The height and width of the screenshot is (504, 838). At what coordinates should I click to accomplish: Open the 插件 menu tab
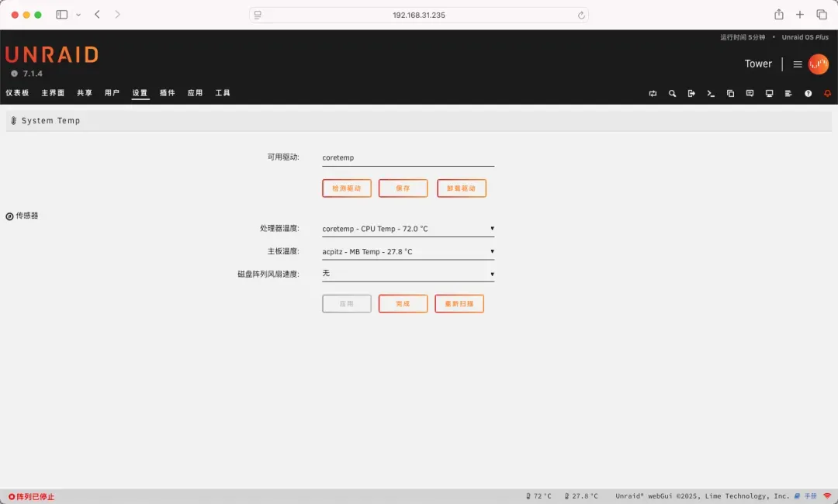pyautogui.click(x=167, y=93)
